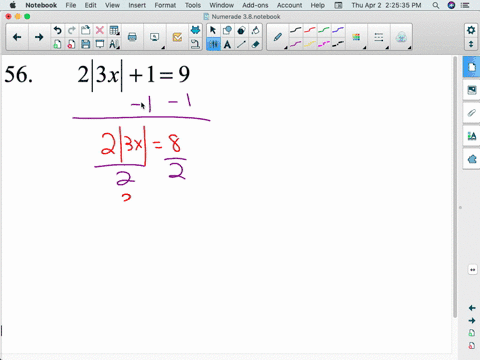Open the Edit menu
This screenshot has height=360, width=480.
pos(90,5)
